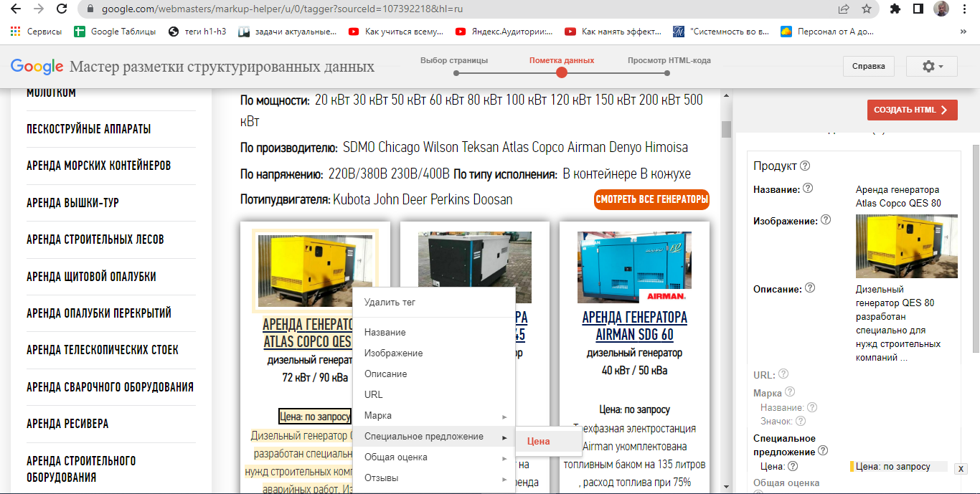This screenshot has height=494, width=980.
Task: Click yellow Atlas Copco generator image
Action: (314, 271)
